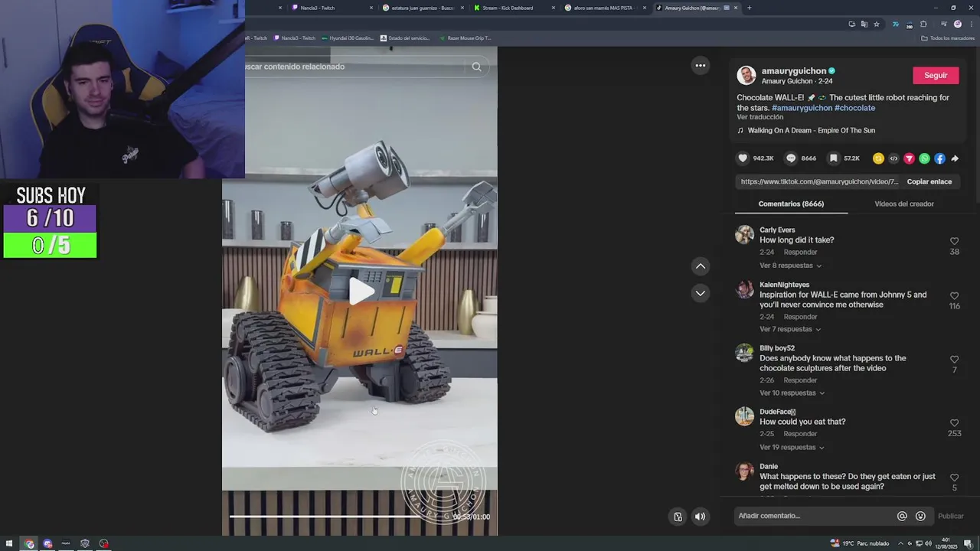This screenshot has width=980, height=551.
Task: Like Danie's comment
Action: click(x=954, y=478)
